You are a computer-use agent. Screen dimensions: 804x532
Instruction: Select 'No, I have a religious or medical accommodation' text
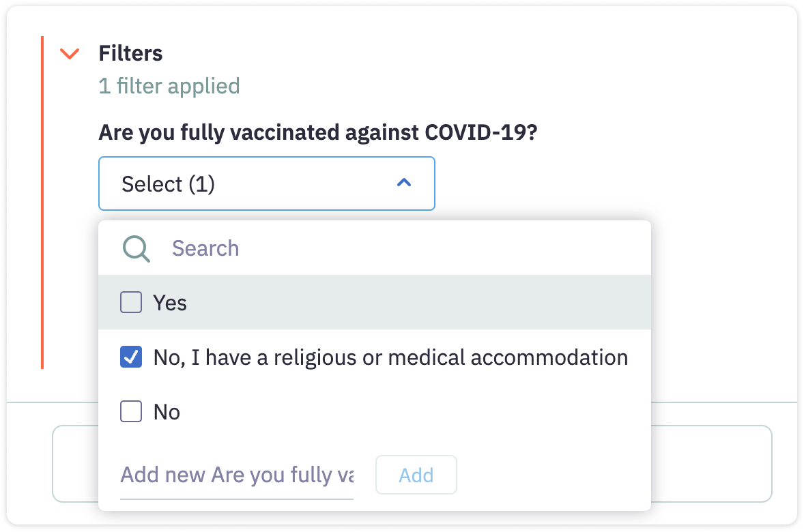click(x=390, y=357)
